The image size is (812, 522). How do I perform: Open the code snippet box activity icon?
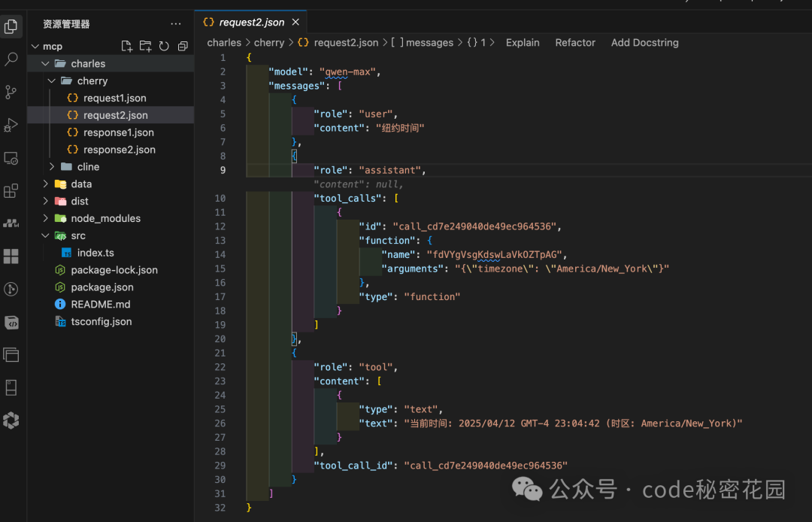[11, 322]
